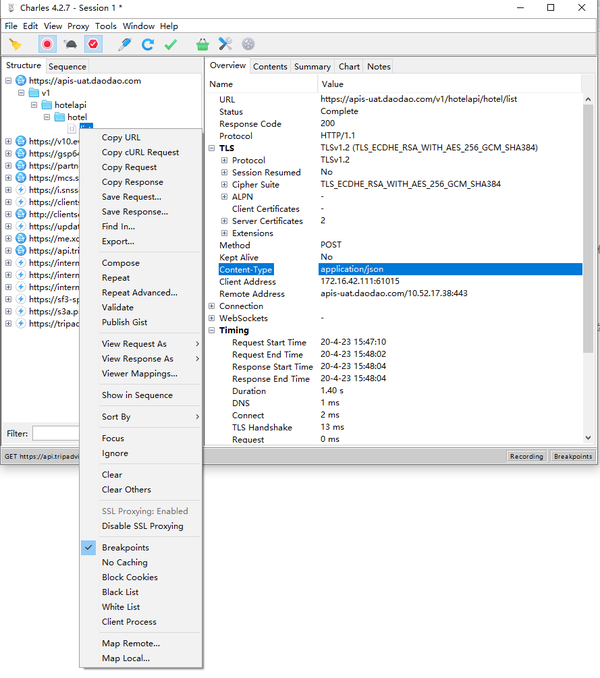Choose Copy cURL Request menu item
This screenshot has height=678, width=600.
(141, 152)
